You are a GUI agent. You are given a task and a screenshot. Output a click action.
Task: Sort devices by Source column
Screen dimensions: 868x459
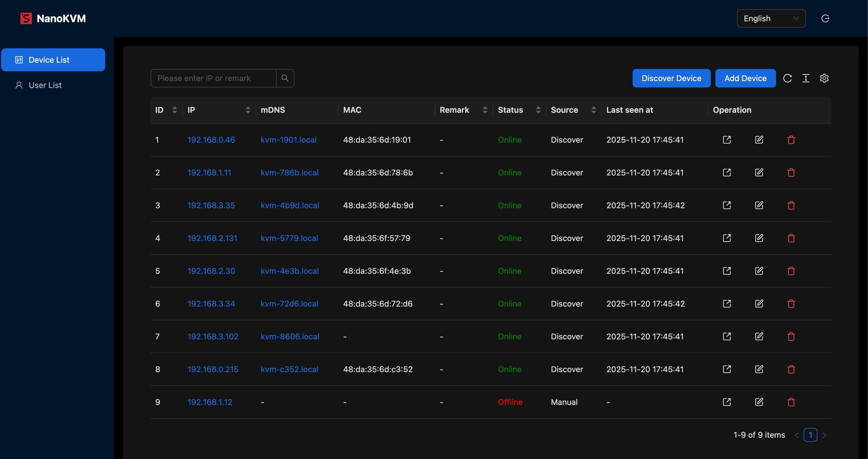point(594,110)
